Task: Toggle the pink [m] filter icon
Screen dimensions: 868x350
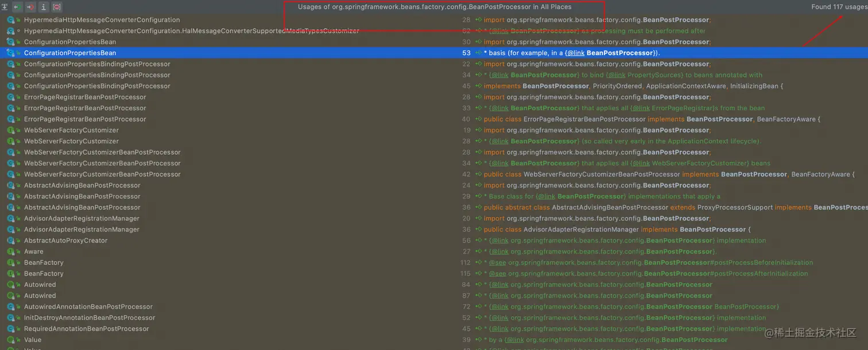Action: pyautogui.click(x=57, y=7)
